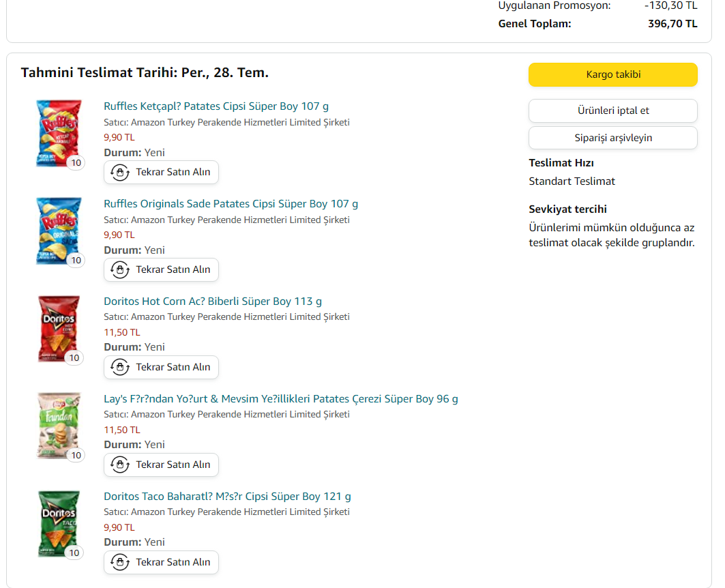Screen dimensions: 725x588
Task: Open Ruffles Ketçaplı product thumbnail
Action: click(59, 133)
